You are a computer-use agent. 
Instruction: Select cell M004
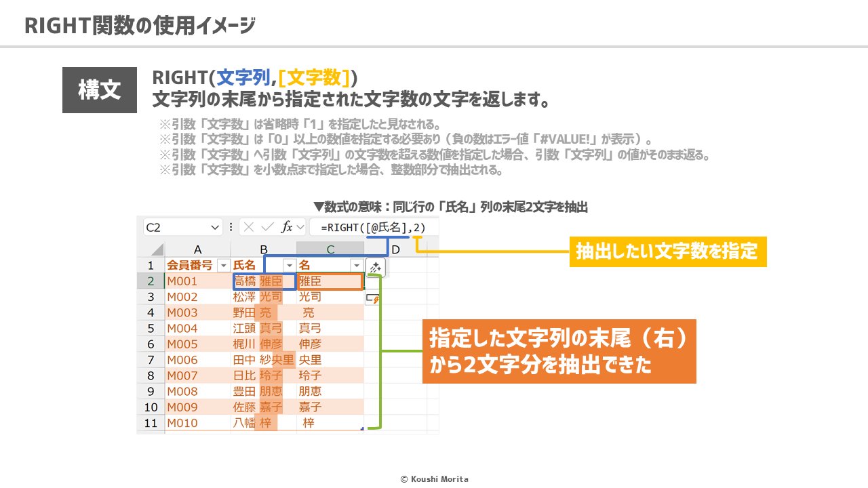(197, 329)
